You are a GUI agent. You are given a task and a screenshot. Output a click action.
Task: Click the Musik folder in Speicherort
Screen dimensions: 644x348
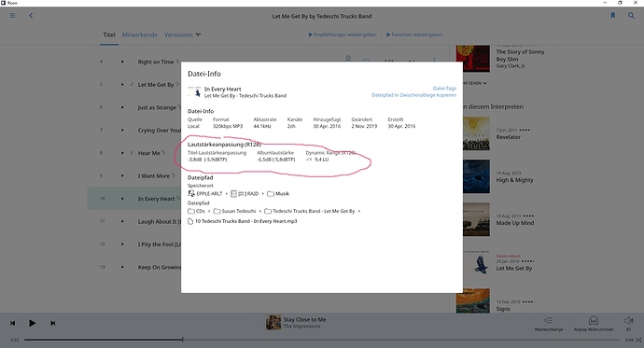(278, 194)
